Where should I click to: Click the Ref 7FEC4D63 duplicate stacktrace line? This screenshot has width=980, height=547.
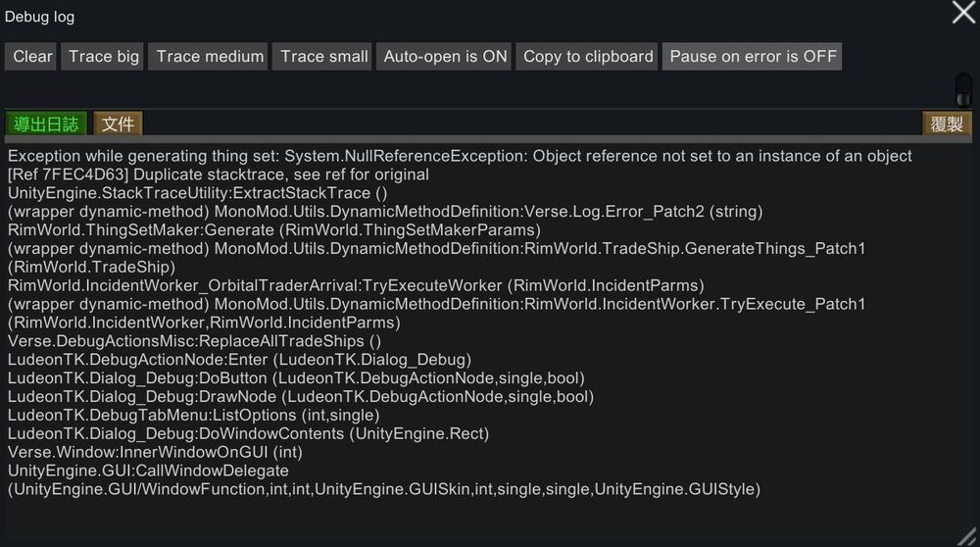point(218,174)
